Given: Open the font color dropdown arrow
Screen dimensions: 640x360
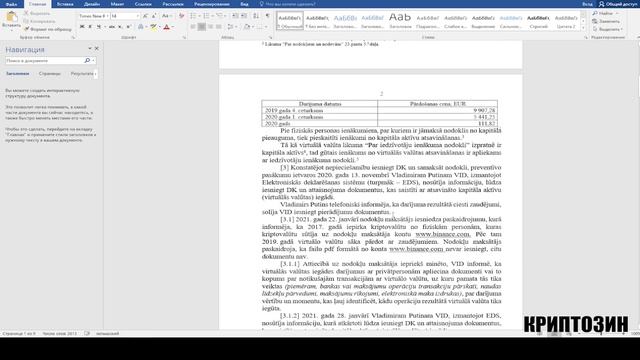Looking at the screenshot, I should click(173, 27).
